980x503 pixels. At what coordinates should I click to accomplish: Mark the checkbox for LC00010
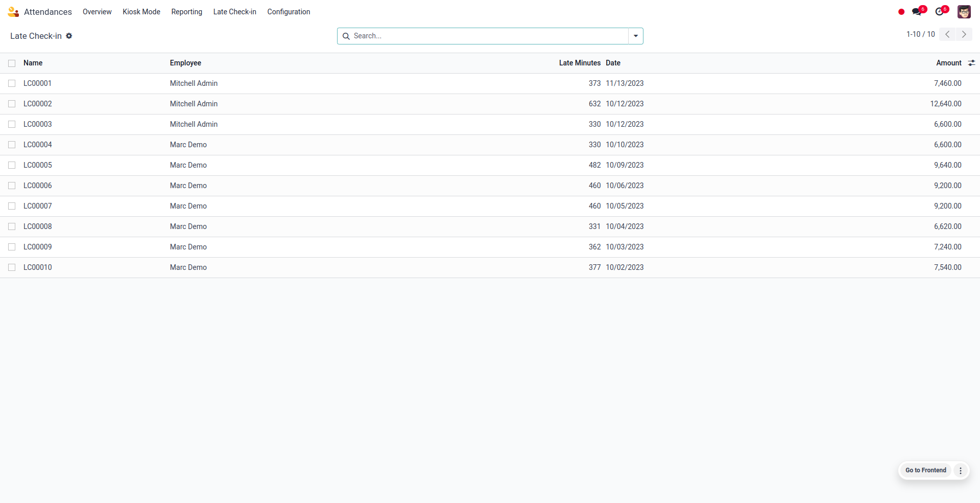(x=12, y=267)
